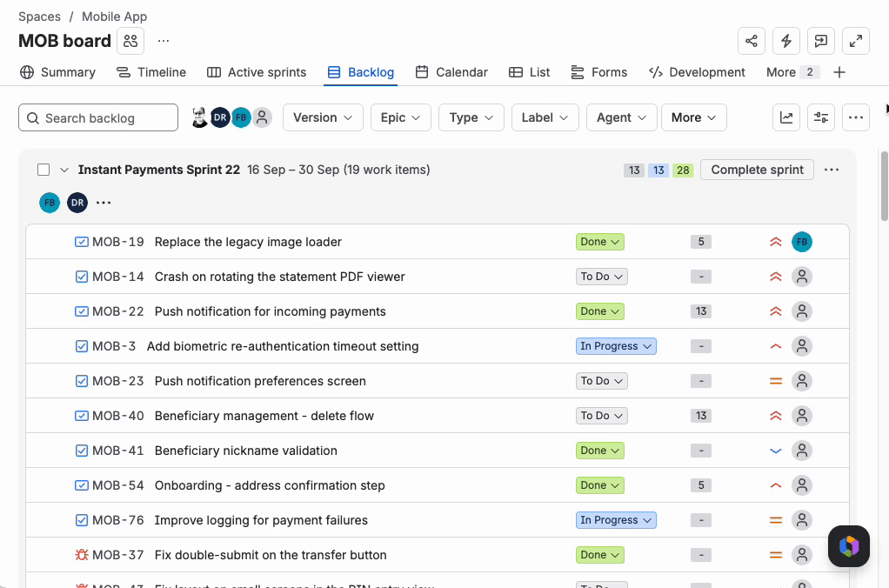Click story points badge on MOB-40 row
Image resolution: width=889 pixels, height=588 pixels.
(701, 416)
